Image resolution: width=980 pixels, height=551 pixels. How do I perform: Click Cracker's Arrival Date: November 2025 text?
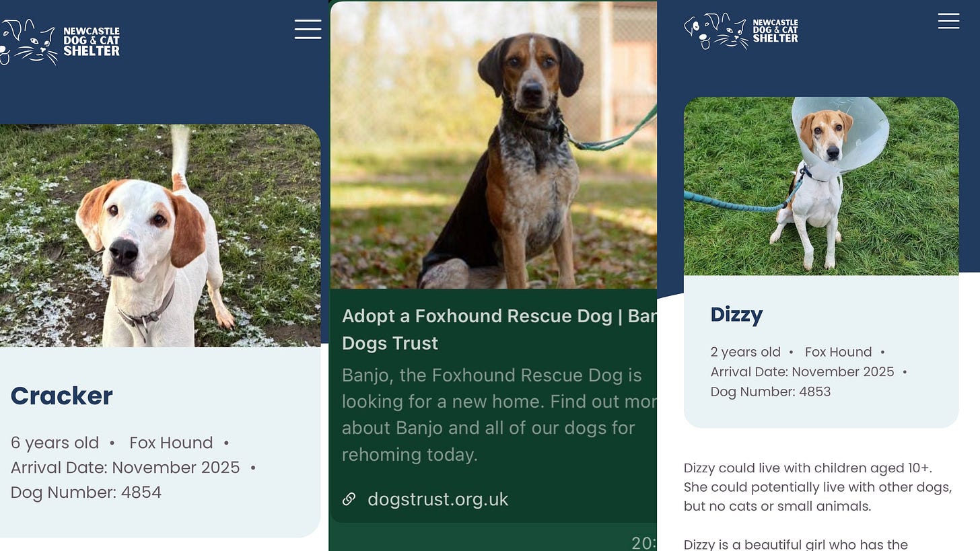tap(125, 468)
